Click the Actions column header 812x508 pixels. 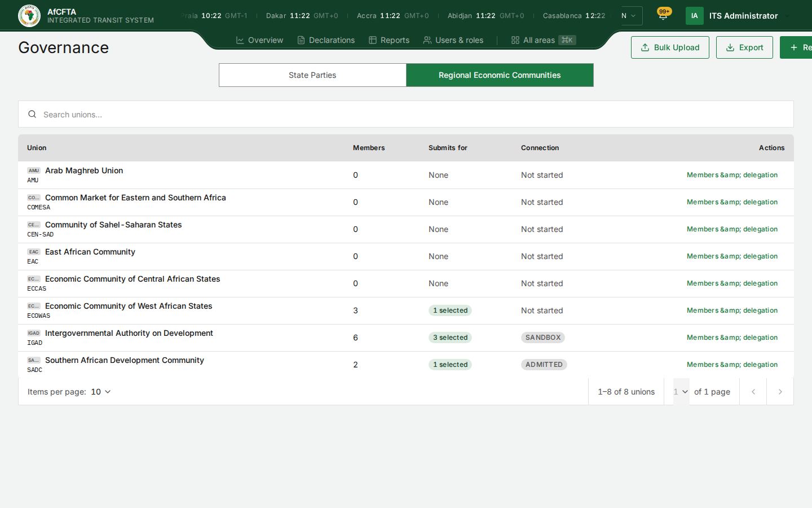(771, 148)
